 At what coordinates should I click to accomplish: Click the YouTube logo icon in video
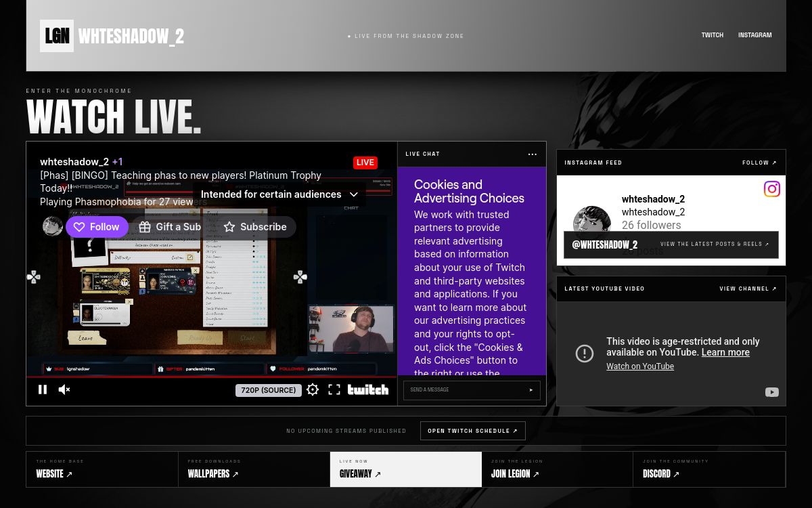pos(772,392)
